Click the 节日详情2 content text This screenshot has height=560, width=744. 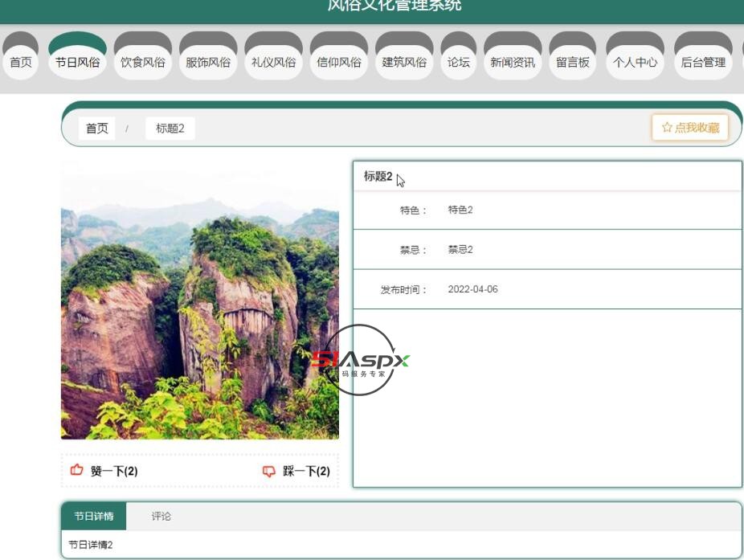pyautogui.click(x=91, y=545)
